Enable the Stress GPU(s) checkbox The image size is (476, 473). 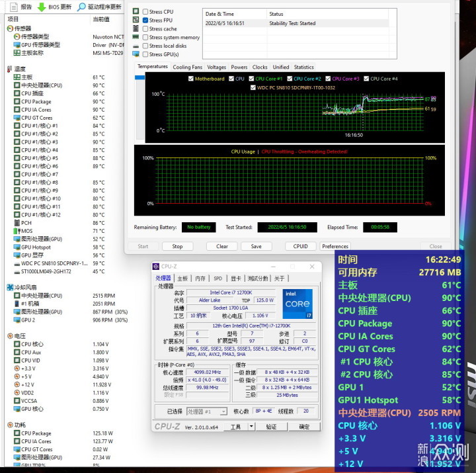point(145,54)
